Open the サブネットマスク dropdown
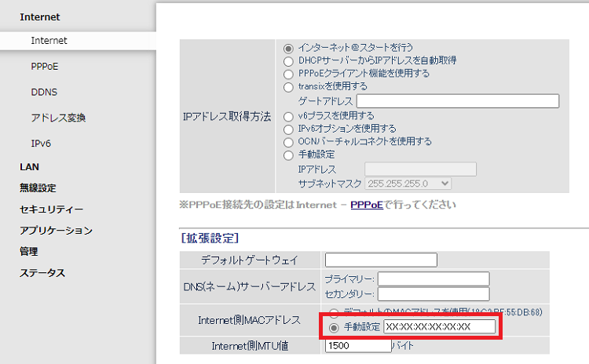The height and width of the screenshot is (364, 589). point(408,184)
